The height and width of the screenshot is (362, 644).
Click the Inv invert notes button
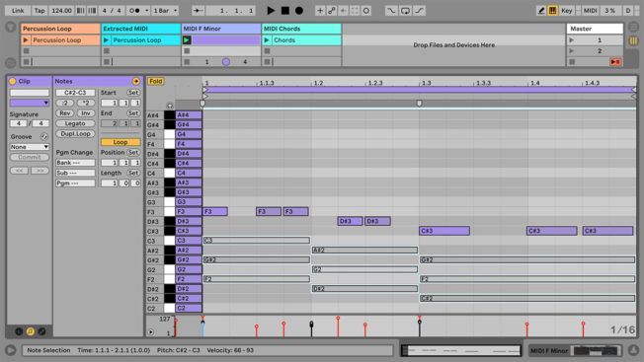[x=85, y=113]
